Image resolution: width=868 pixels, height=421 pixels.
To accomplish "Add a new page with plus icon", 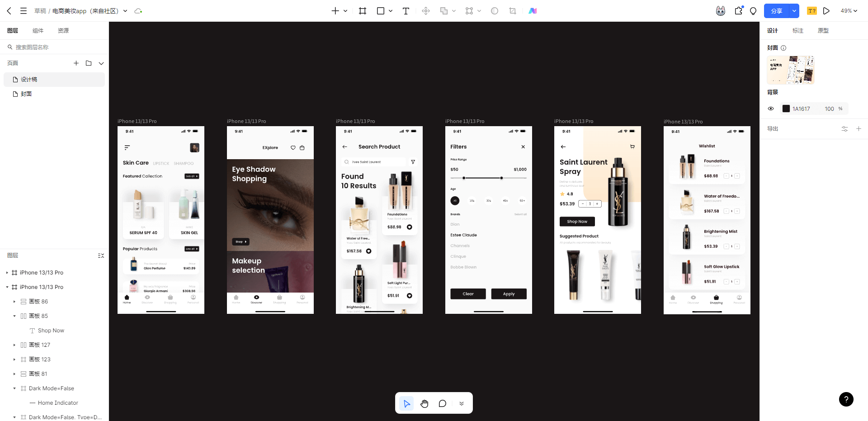I will point(76,63).
